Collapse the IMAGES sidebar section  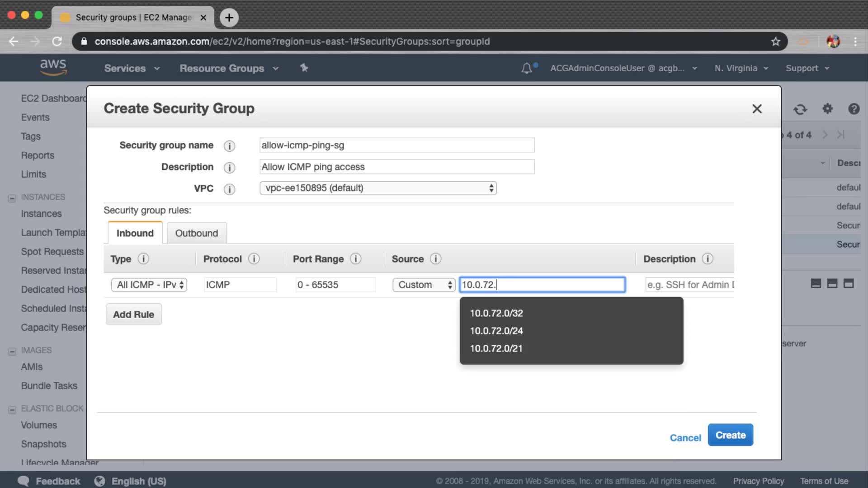(x=12, y=351)
